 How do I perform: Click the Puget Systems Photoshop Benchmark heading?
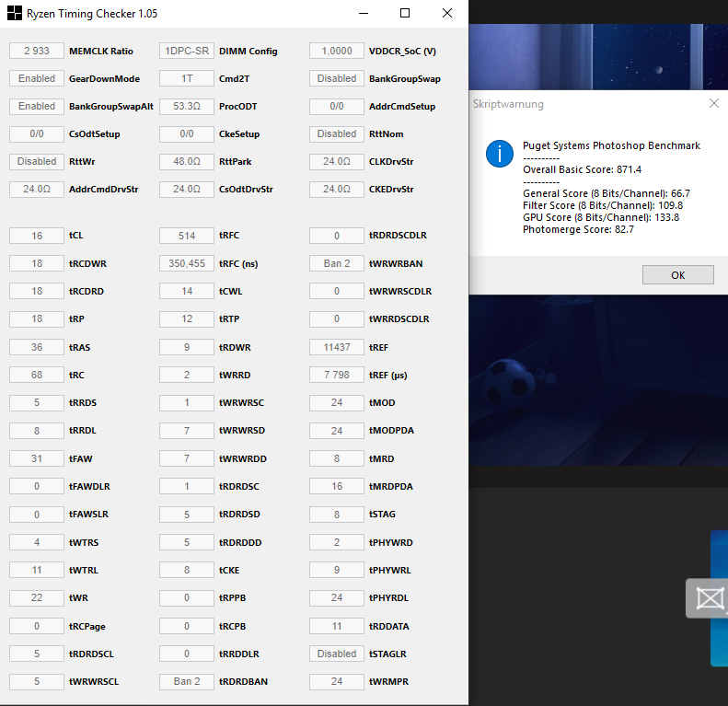pyautogui.click(x=611, y=145)
